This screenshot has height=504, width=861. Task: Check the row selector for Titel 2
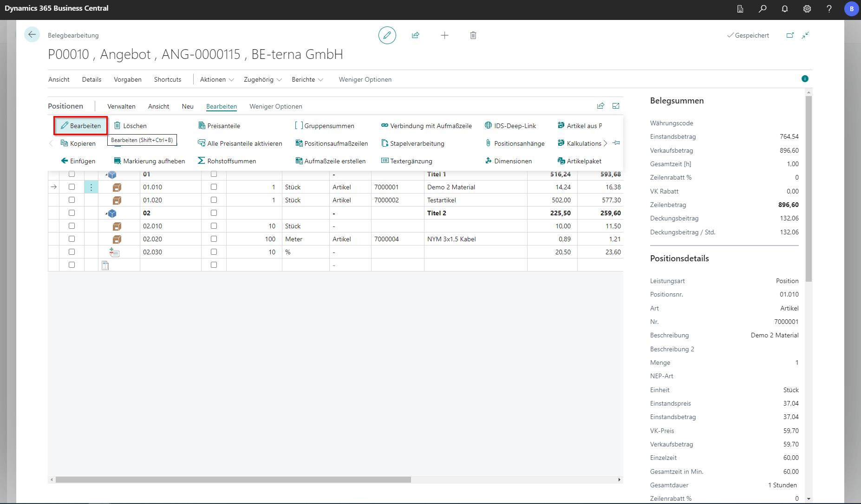click(x=72, y=213)
